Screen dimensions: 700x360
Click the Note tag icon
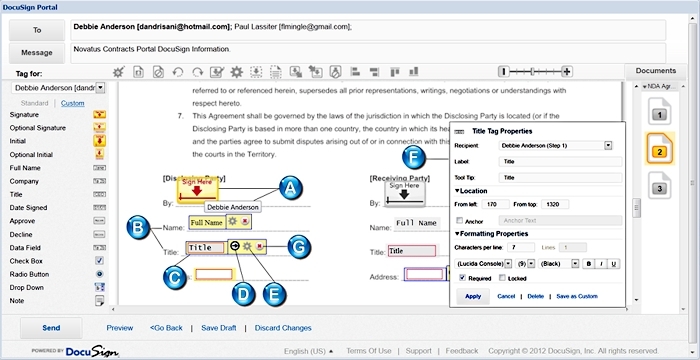pos(100,301)
